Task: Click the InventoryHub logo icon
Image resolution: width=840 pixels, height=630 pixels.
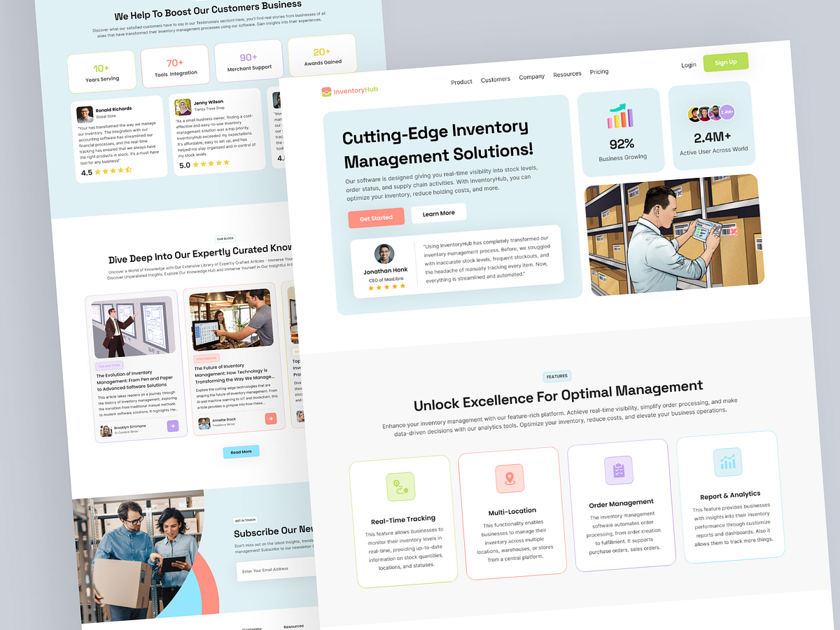Action: tap(326, 92)
